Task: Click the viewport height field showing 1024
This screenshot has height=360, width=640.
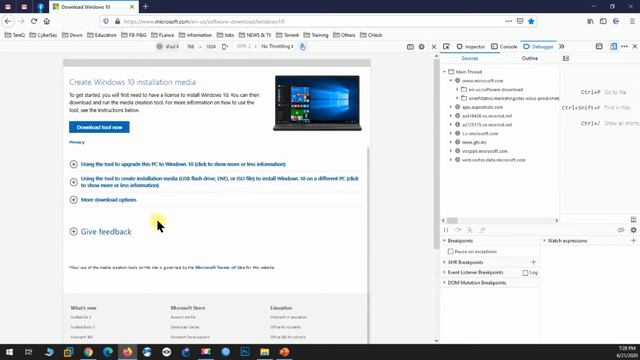Action: [x=211, y=47]
